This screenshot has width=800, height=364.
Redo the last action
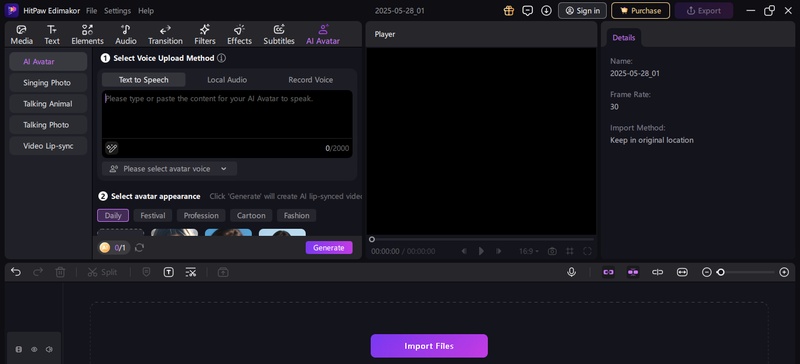click(38, 272)
